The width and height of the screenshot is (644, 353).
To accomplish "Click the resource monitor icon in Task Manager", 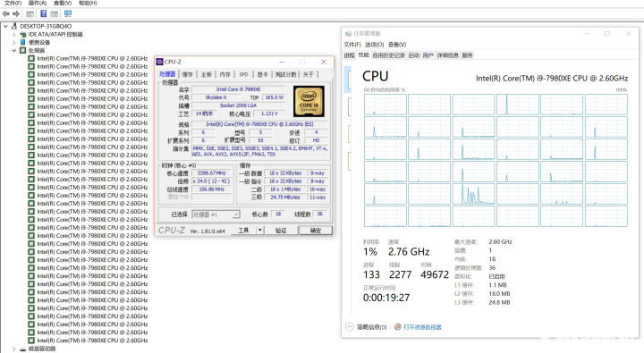I will coord(397,327).
